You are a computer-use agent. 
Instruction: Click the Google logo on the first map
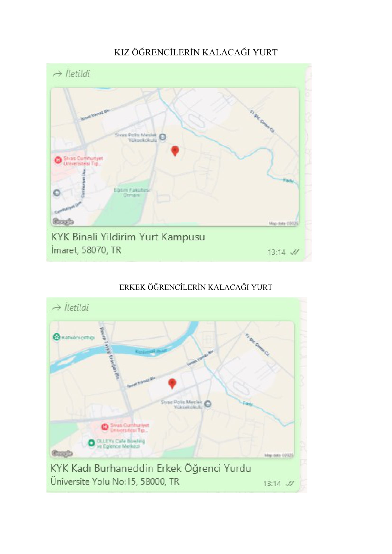click(63, 221)
